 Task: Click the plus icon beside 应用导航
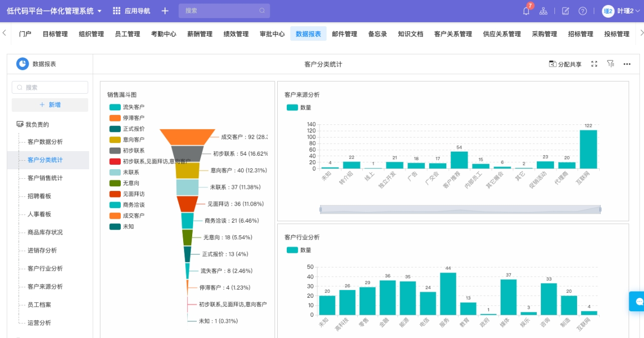point(165,11)
